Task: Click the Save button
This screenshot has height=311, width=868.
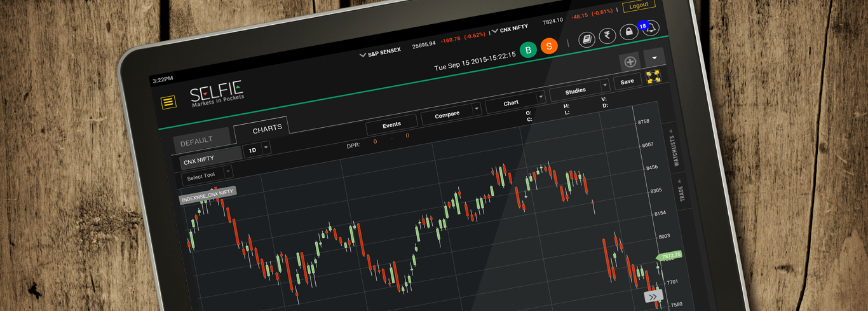Action: [627, 81]
